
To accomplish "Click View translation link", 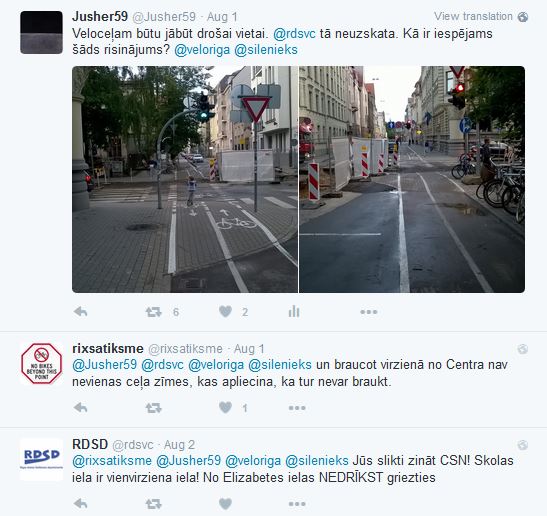I will pyautogui.click(x=473, y=16).
